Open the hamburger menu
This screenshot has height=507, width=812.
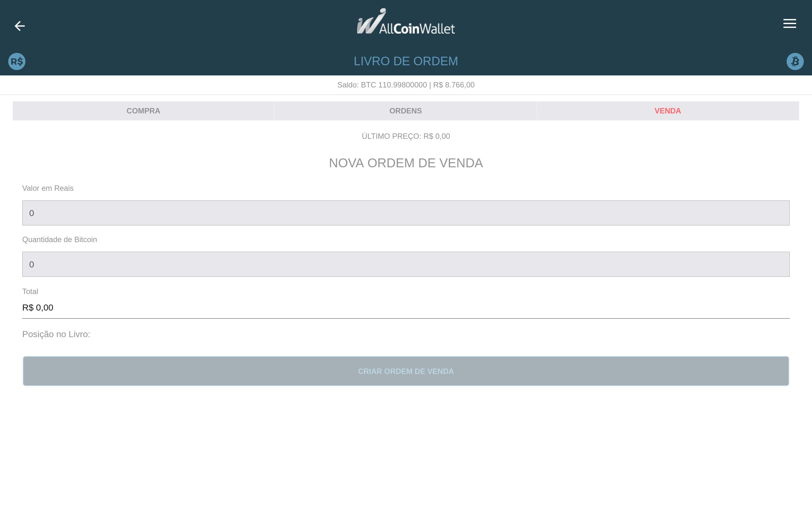click(x=789, y=23)
